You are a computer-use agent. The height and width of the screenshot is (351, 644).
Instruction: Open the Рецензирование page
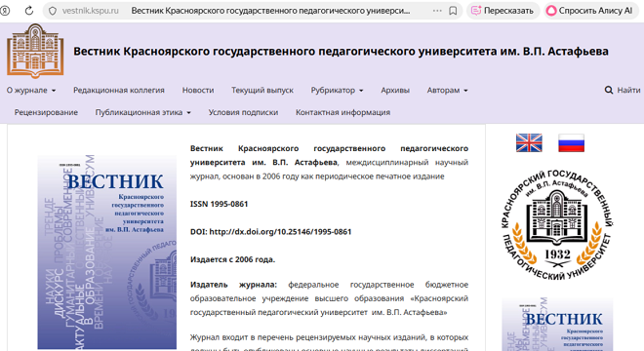pyautogui.click(x=46, y=112)
